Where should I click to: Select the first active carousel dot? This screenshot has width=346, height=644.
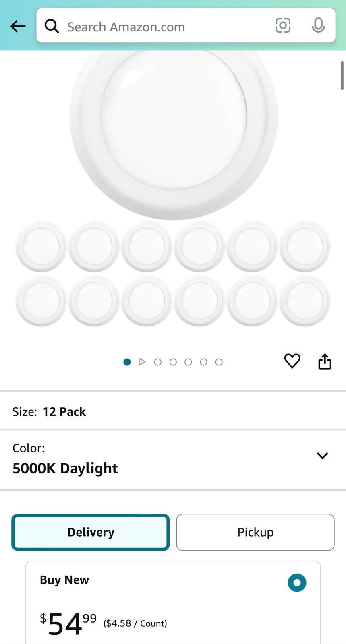pyautogui.click(x=127, y=362)
